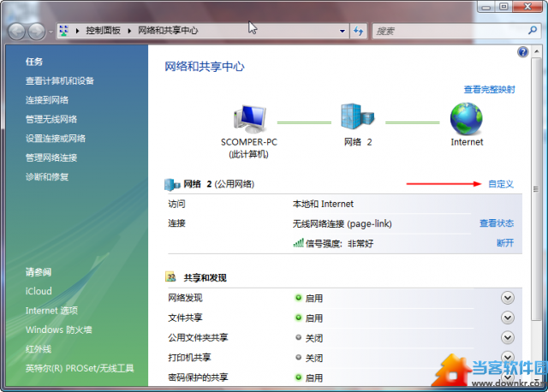Screen dimensions: 548x392
Task: Open 红外线 link in sidebar
Action: pos(39,349)
